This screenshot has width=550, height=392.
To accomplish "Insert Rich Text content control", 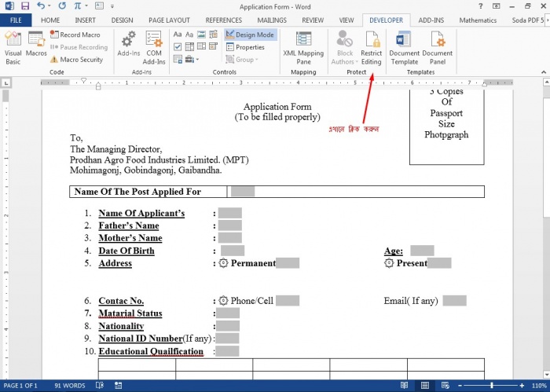I will [178, 35].
